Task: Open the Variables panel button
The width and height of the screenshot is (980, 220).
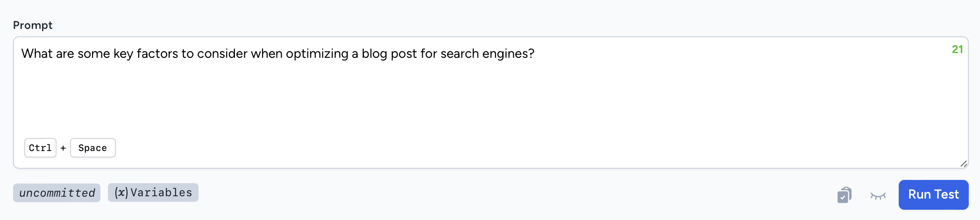Action: click(153, 192)
